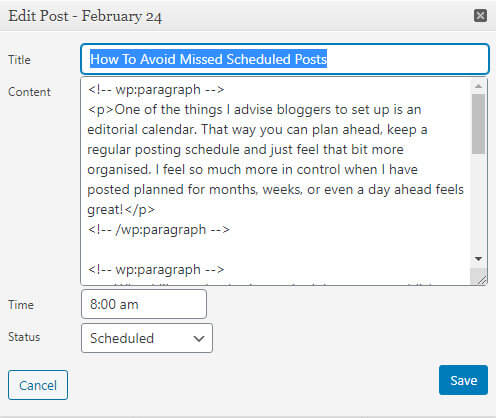This screenshot has height=418, width=496.
Task: Cancel editing the post
Action: click(x=38, y=385)
